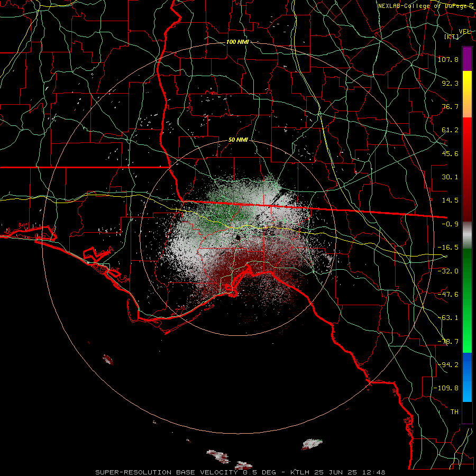Click the 107.8 velocity scale value
This screenshot has height=476, width=476.
(x=448, y=59)
